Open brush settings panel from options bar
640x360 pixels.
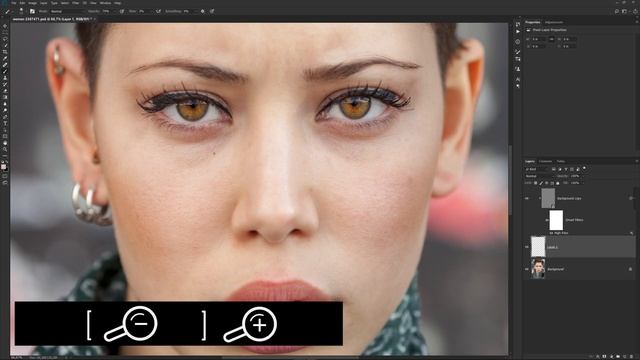coord(32,11)
